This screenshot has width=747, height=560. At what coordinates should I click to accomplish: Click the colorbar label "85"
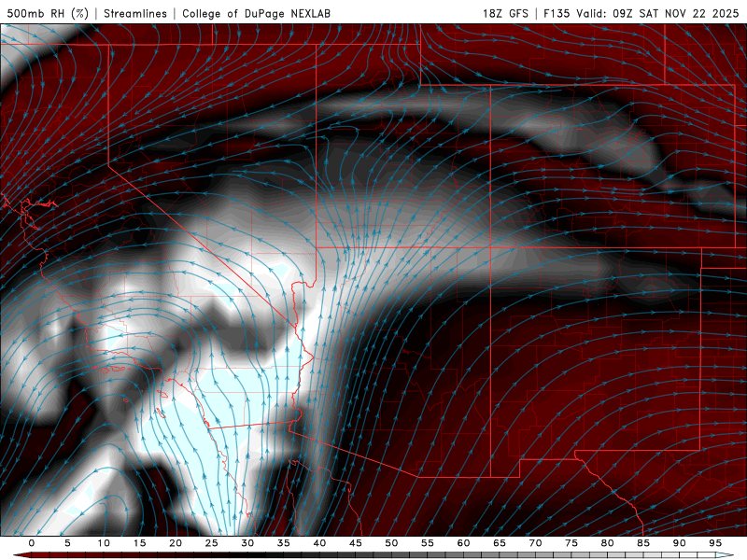[x=643, y=543]
